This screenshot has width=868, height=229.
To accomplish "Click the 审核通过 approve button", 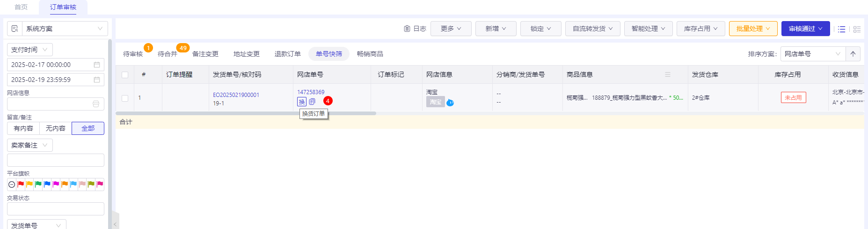I will (806, 29).
